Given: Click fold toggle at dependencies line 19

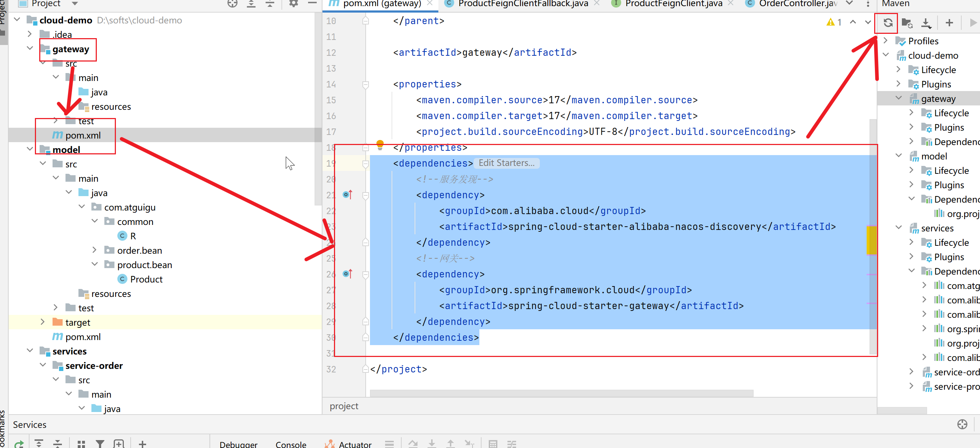Looking at the screenshot, I should [365, 163].
